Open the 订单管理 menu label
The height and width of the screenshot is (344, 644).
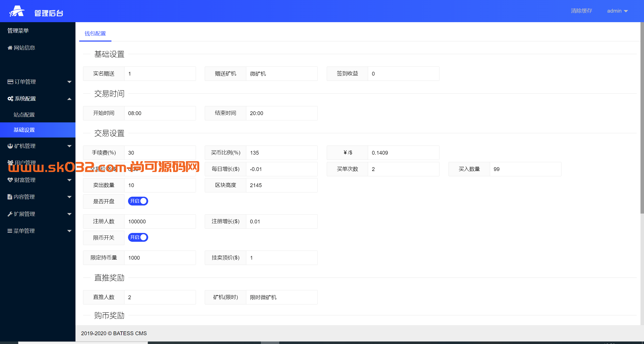(x=25, y=82)
